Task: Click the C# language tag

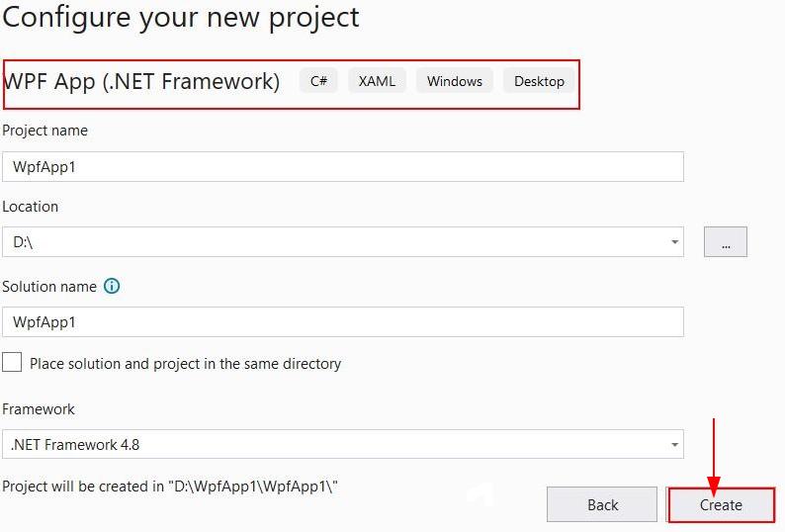Action: point(318,81)
